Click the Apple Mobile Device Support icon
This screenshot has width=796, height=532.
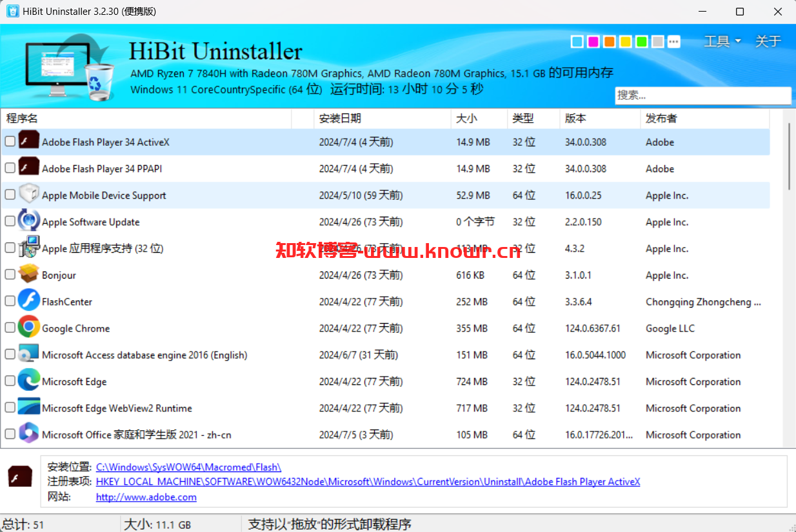pyautogui.click(x=29, y=194)
